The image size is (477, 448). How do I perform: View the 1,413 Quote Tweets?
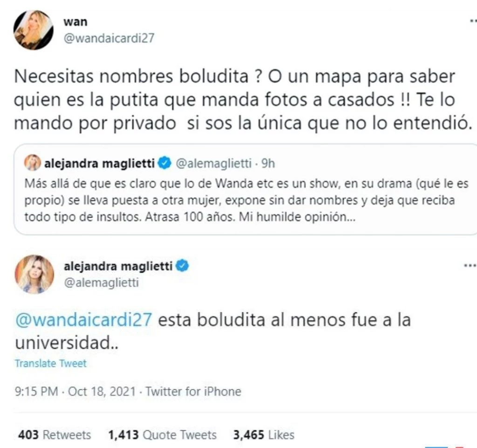point(163,435)
